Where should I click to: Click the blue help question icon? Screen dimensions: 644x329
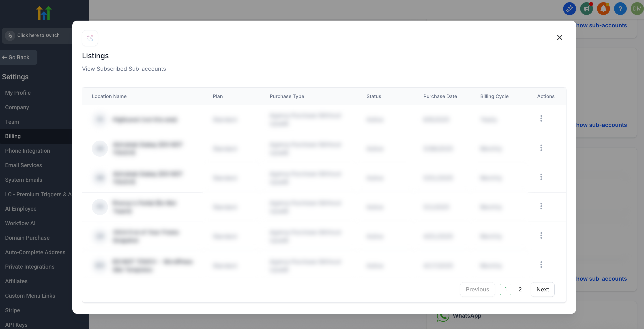(x=620, y=9)
